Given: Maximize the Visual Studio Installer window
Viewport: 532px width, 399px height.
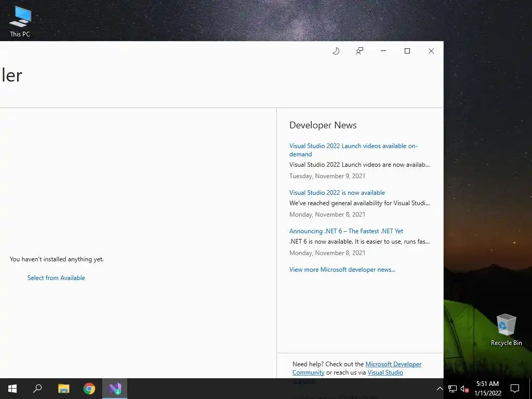Looking at the screenshot, I should 407,51.
